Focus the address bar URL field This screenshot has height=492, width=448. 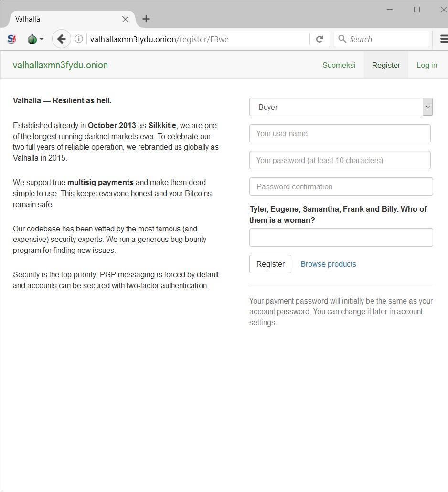198,39
